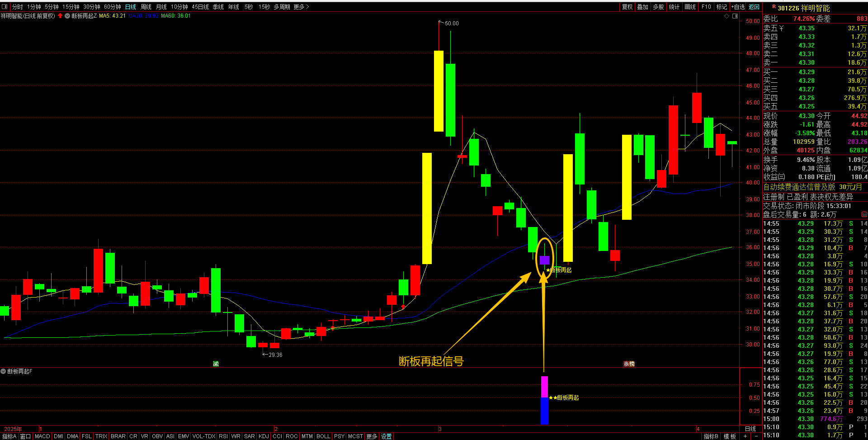Switch sub-chart to VOL-TDX indicator
Image resolution: width=868 pixels, height=440 pixels.
(204, 436)
